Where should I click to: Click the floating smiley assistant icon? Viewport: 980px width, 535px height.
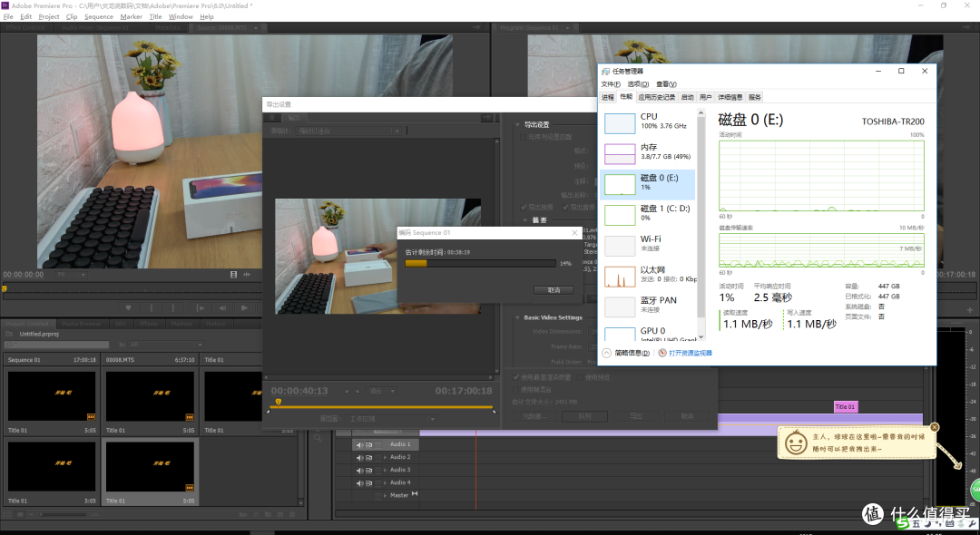pyautogui.click(x=796, y=443)
